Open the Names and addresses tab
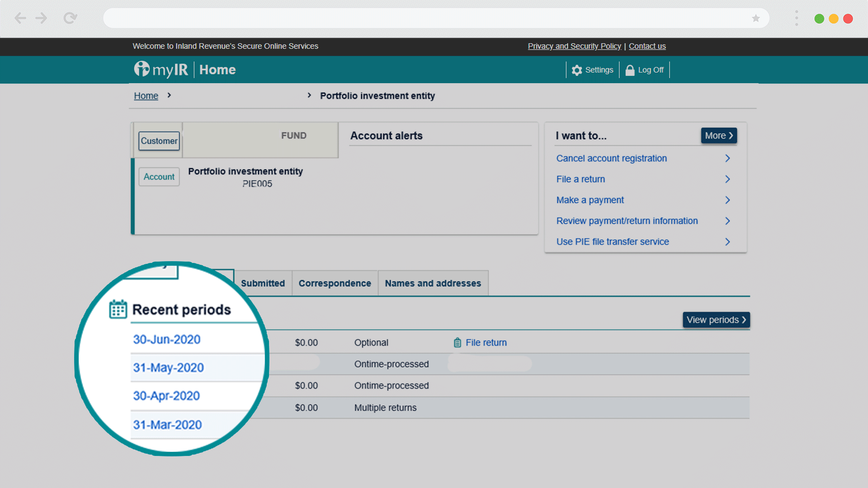 433,283
